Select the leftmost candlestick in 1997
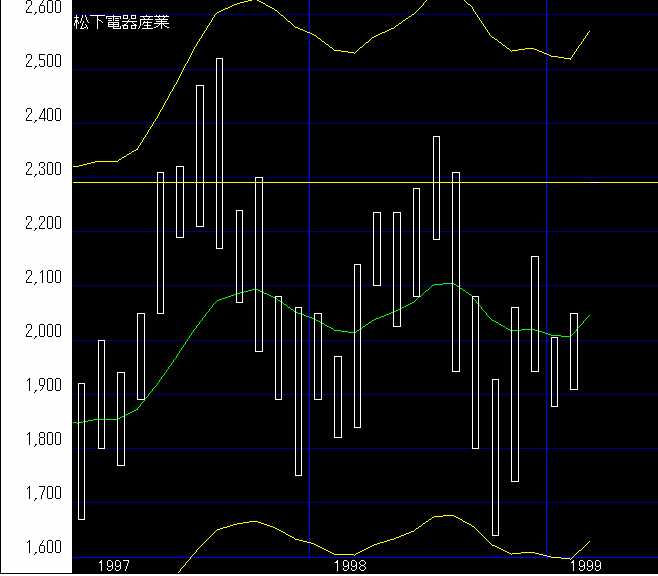This screenshot has height=576, width=658. (x=81, y=450)
